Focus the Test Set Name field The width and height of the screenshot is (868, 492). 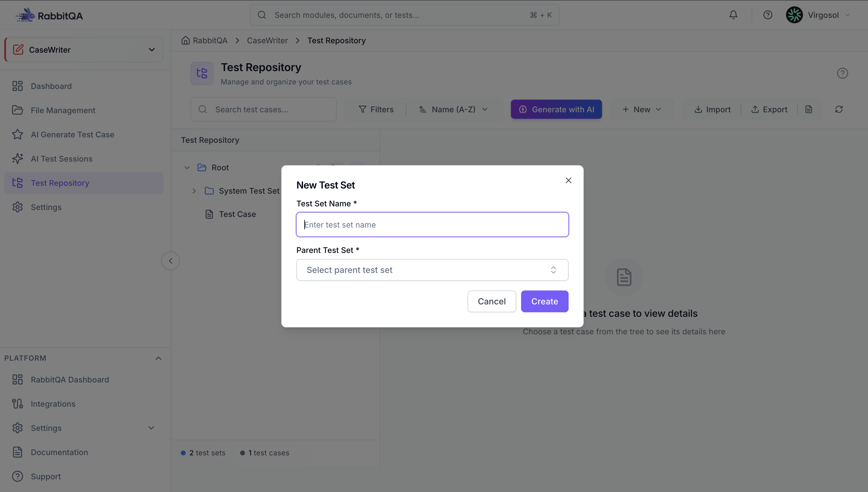click(x=432, y=225)
